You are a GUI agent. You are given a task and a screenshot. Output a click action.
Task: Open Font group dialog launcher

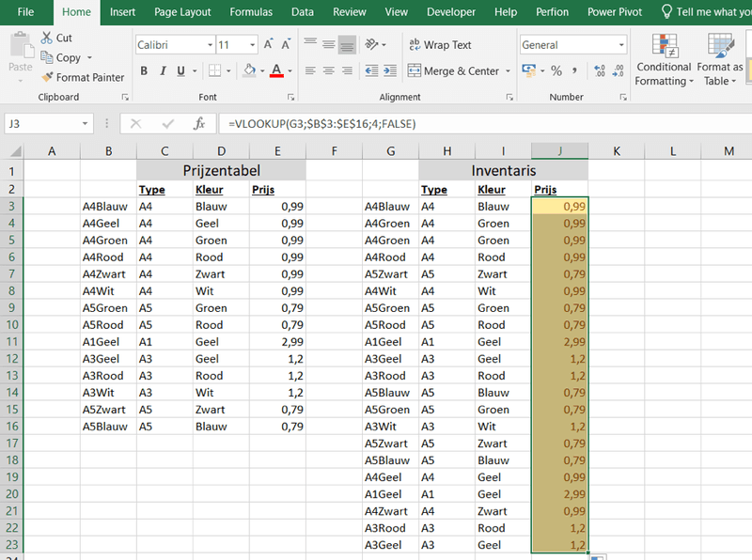[290, 98]
